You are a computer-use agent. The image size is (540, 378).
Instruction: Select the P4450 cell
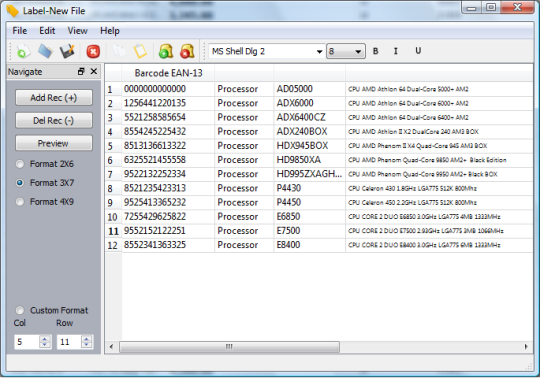[310, 202]
